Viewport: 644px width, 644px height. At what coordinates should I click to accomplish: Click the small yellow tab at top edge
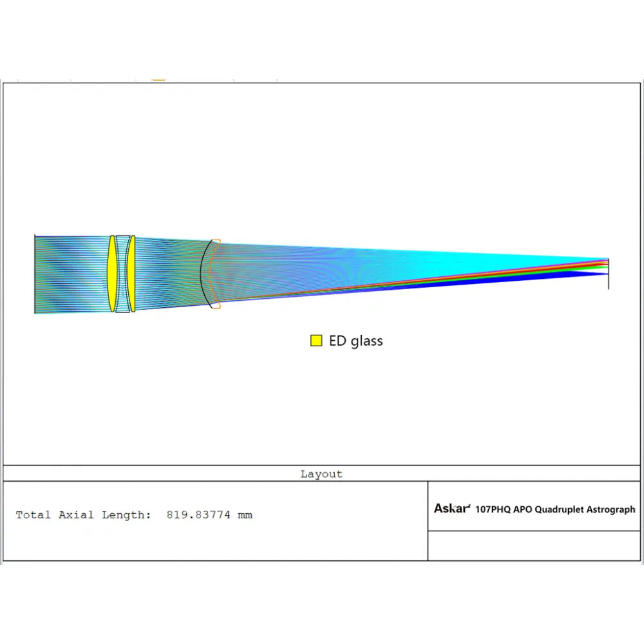158,80
